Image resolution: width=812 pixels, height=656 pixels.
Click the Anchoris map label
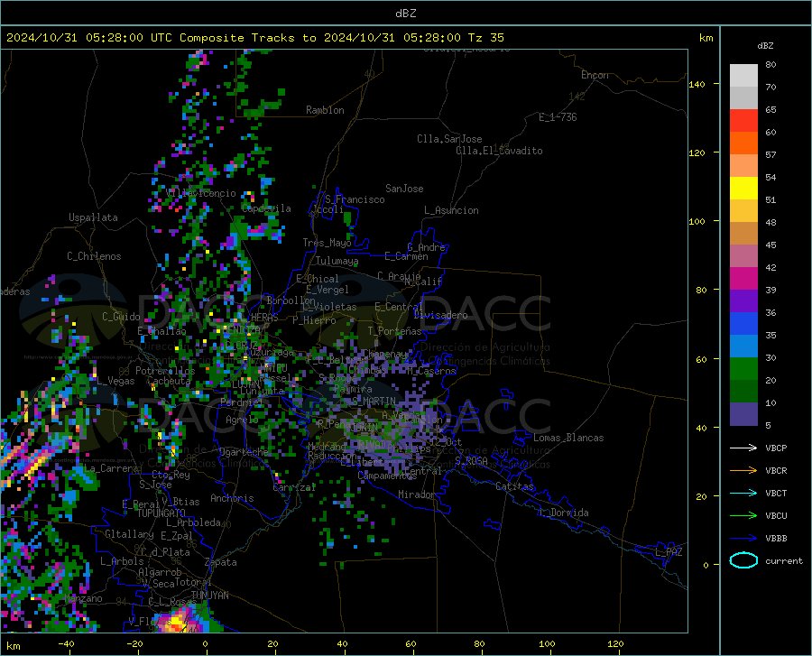232,498
